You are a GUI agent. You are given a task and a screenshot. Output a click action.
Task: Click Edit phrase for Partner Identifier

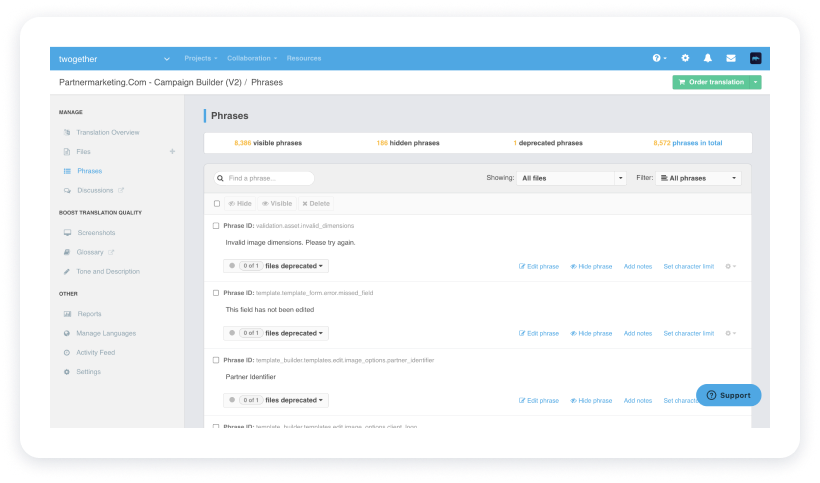[539, 400]
